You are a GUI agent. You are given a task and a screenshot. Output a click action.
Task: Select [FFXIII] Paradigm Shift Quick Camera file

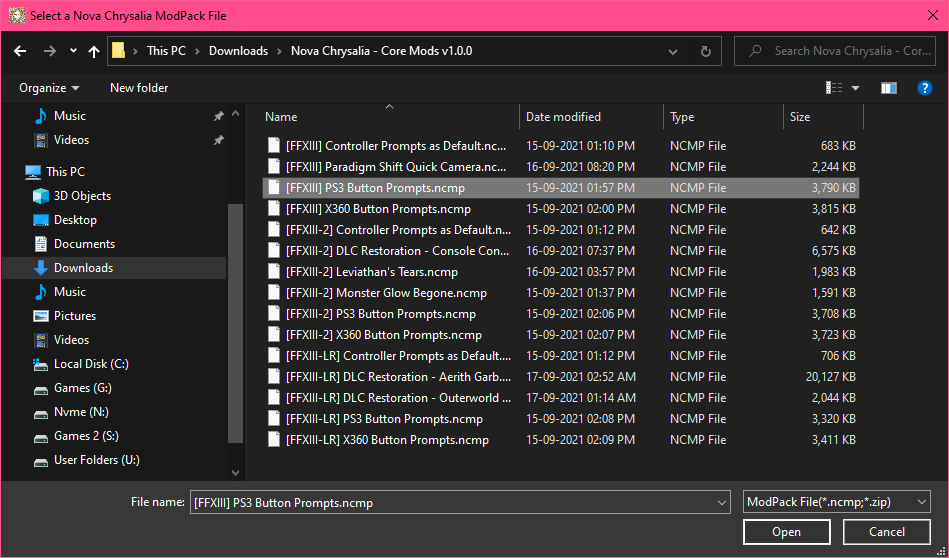(x=561, y=167)
